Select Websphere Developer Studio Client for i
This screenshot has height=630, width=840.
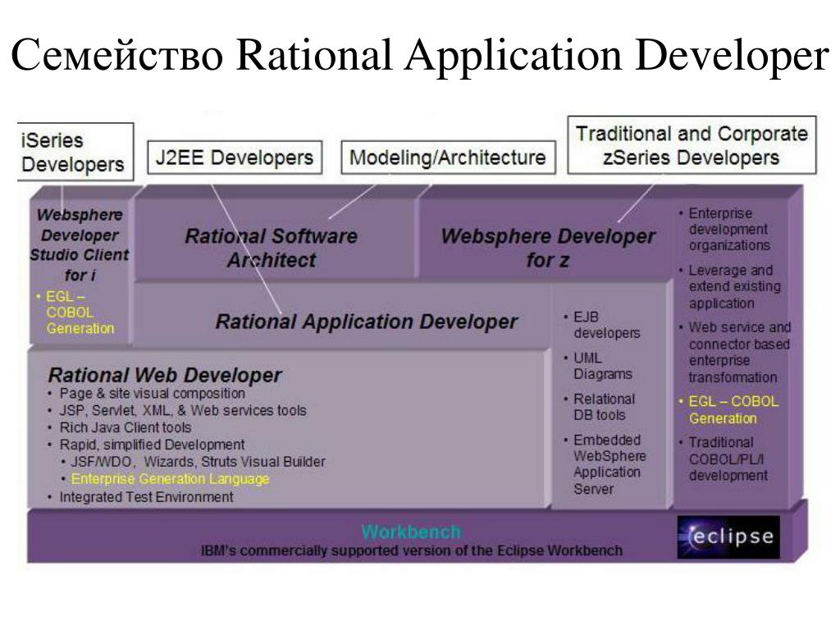pos(80,244)
